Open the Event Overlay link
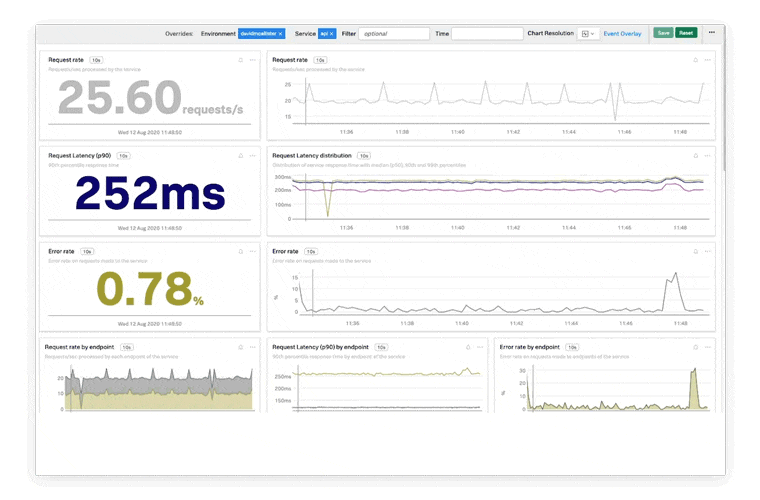Image resolution: width=760 pixels, height=500 pixels. 622,33
